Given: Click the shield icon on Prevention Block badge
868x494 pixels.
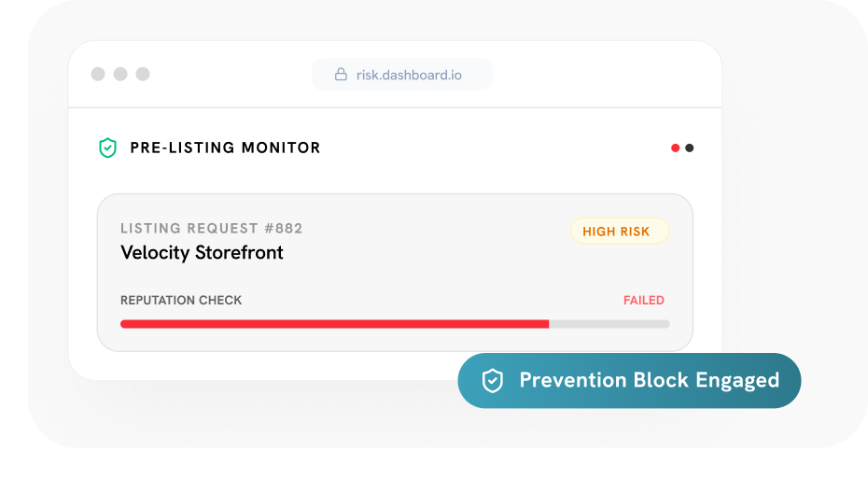Looking at the screenshot, I should coord(492,380).
